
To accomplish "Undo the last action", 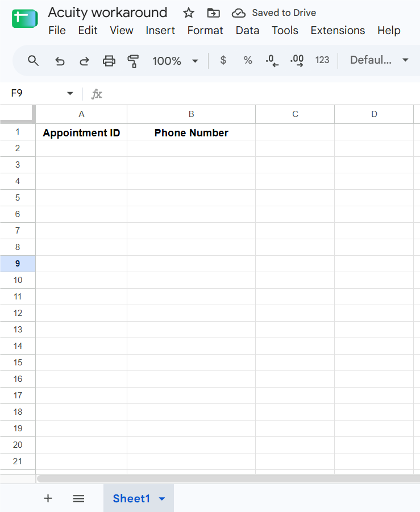I will [x=60, y=61].
